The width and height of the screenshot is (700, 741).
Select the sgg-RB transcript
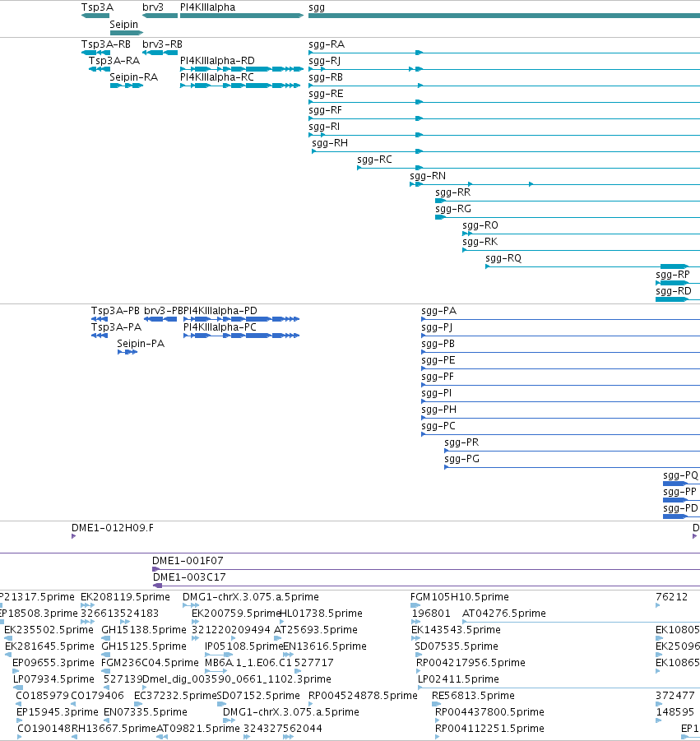pos(504,86)
